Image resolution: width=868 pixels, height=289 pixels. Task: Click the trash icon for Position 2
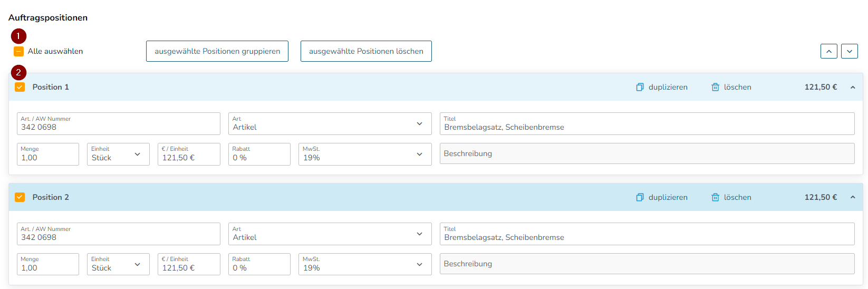[x=715, y=197]
